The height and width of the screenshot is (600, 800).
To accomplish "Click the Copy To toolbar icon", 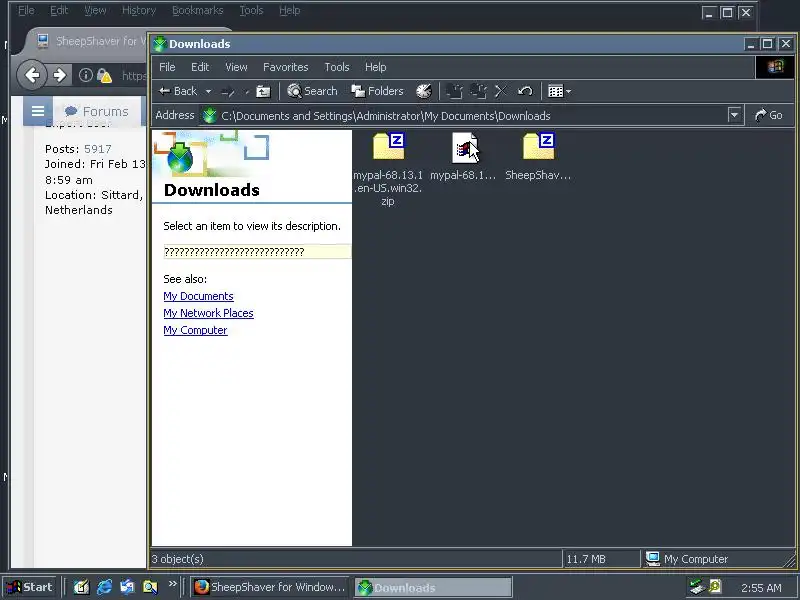I will [478, 92].
